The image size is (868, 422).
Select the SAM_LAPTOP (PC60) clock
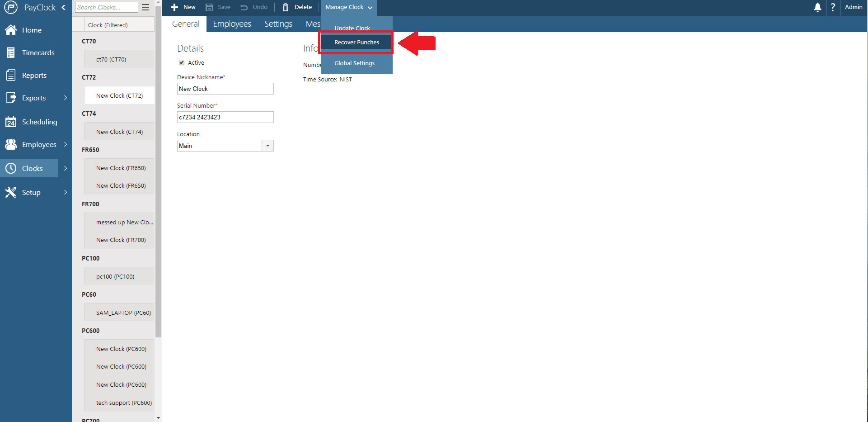pos(123,313)
